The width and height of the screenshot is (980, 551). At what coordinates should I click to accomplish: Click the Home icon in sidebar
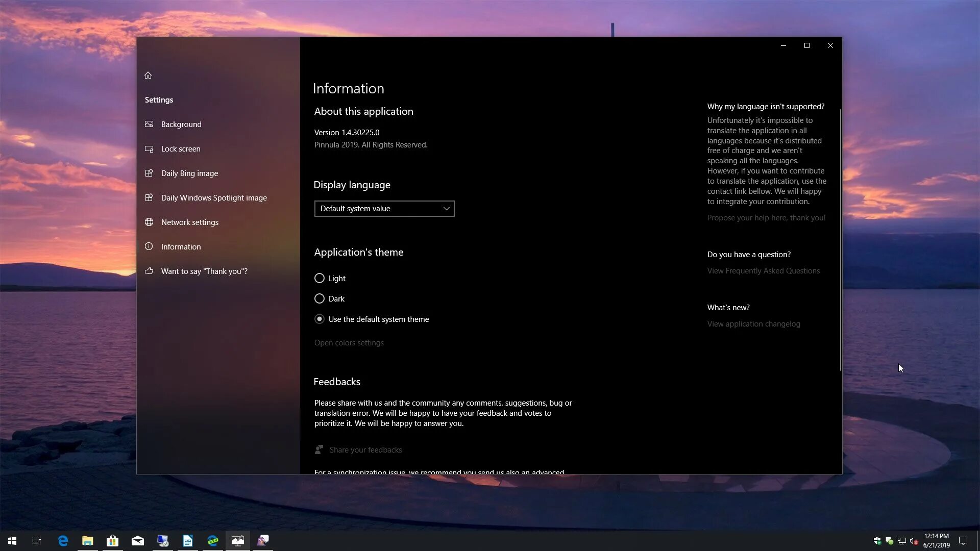click(148, 76)
